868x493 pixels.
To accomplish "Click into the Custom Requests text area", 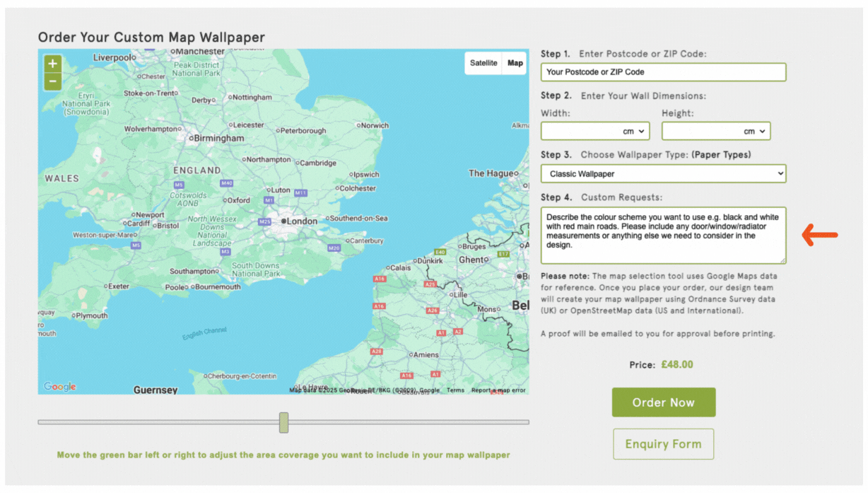I will coord(663,236).
